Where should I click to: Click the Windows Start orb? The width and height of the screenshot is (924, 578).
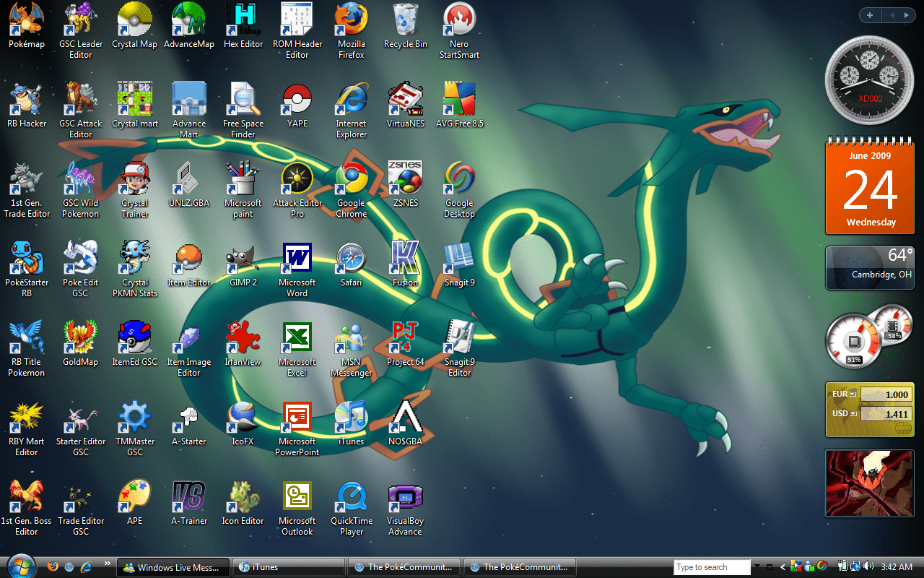[x=19, y=565]
